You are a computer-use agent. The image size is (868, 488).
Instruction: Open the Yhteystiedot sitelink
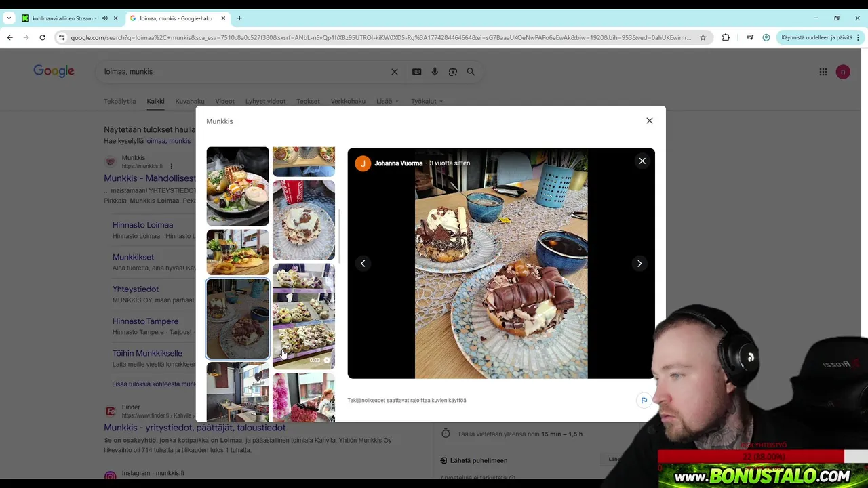[x=136, y=289]
